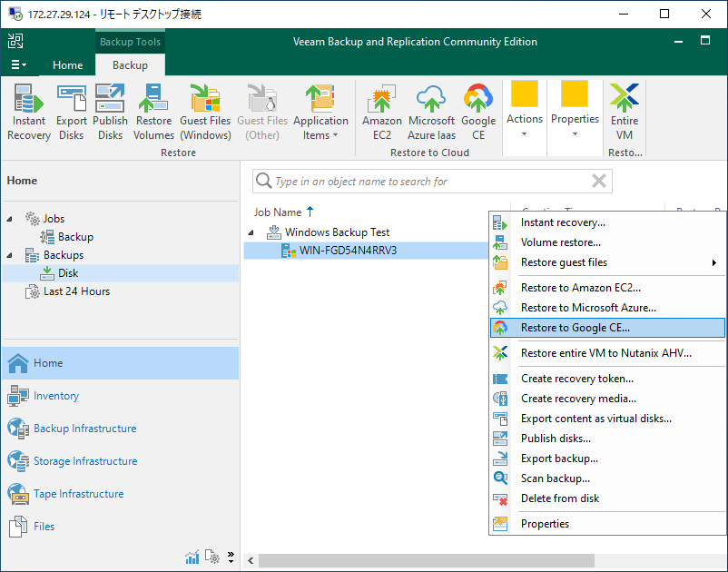Select Disk under Backups
This screenshot has height=572, width=728.
121,273
